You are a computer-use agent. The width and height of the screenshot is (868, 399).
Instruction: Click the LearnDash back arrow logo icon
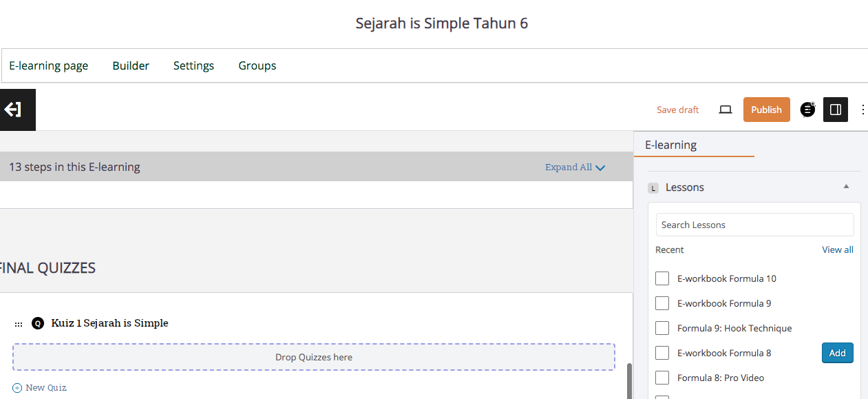pos(13,110)
